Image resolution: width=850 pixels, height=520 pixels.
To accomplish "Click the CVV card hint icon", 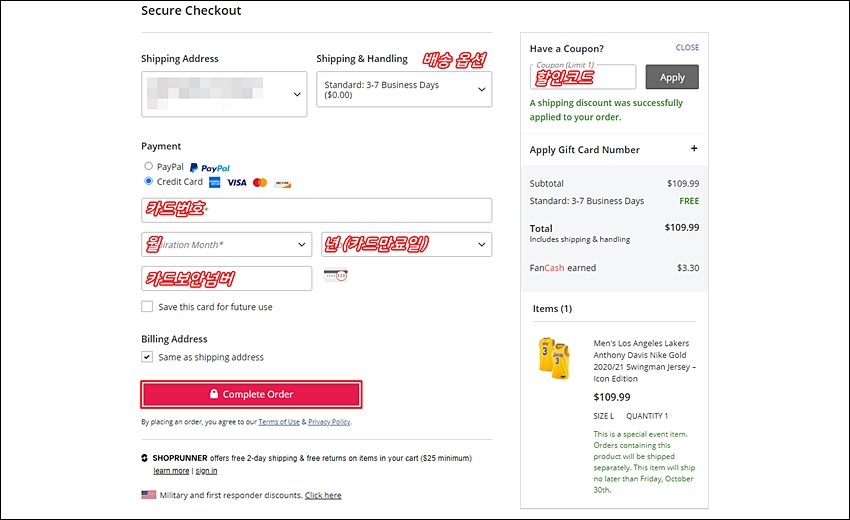I will click(x=336, y=275).
